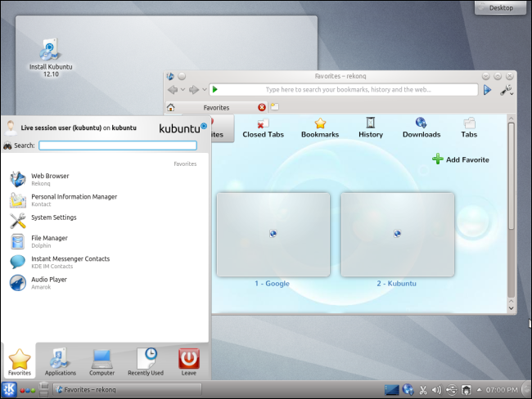The image size is (532, 399).
Task: Open Bookmarks page
Action: click(320, 128)
